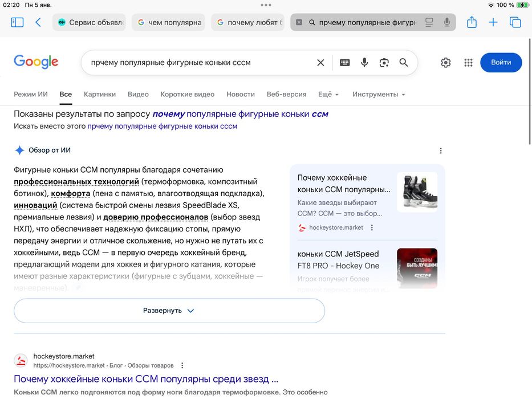Switch to the 'Сервис объявлений' tab
This screenshot has height=399, width=532.
(x=89, y=22)
